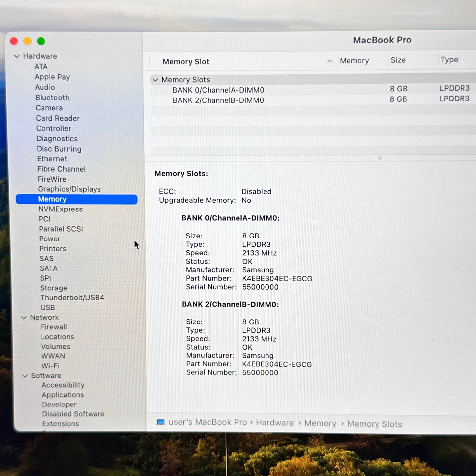Select BANK 0/ChannelA-DIMM0 table row
The image size is (476, 476).
pyautogui.click(x=313, y=90)
